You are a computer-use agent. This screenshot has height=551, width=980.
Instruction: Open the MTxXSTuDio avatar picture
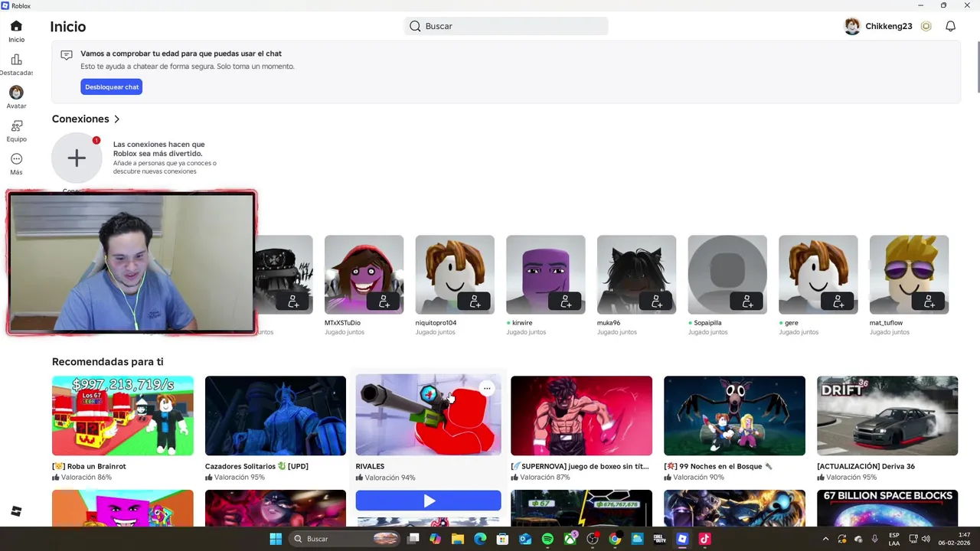click(x=364, y=275)
